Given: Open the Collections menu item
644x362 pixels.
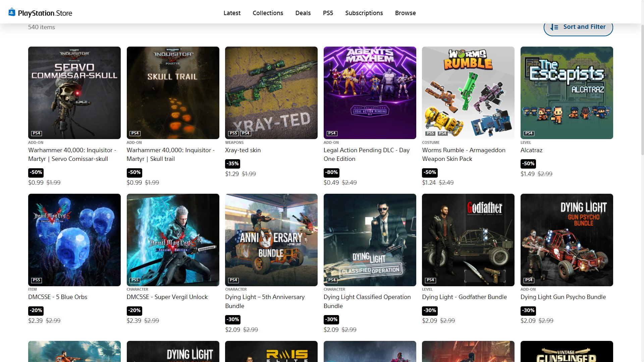Looking at the screenshot, I should (268, 13).
